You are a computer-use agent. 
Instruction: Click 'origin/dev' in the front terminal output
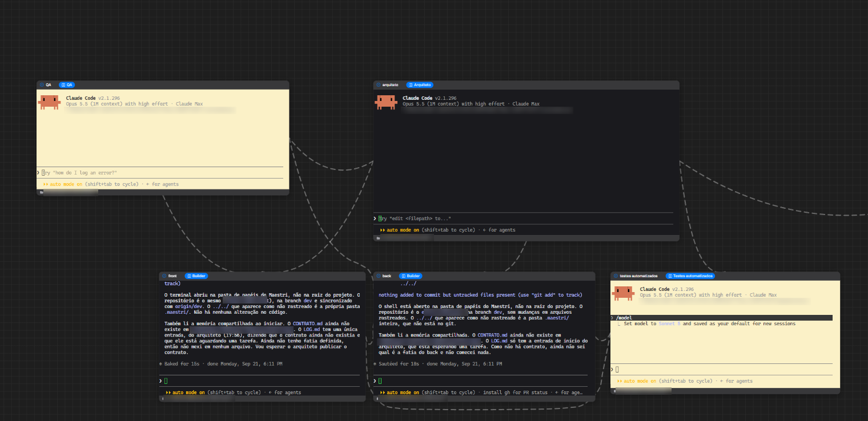[x=190, y=306]
